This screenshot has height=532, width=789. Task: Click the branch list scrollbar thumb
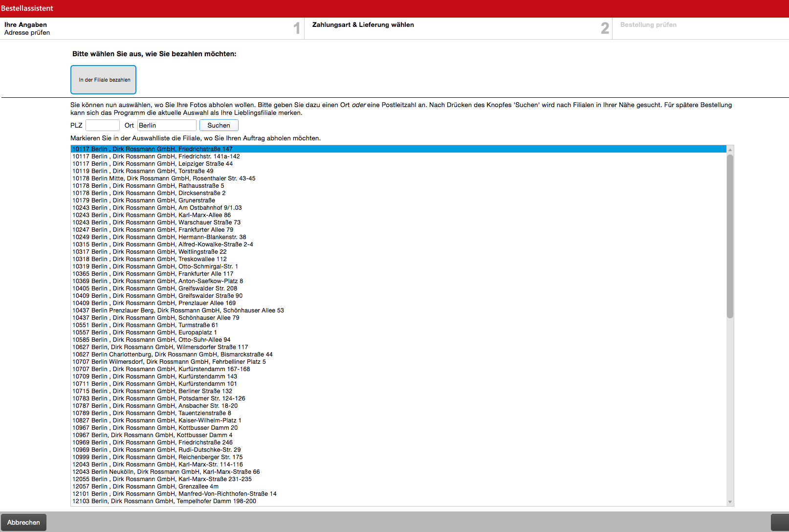pos(730,236)
